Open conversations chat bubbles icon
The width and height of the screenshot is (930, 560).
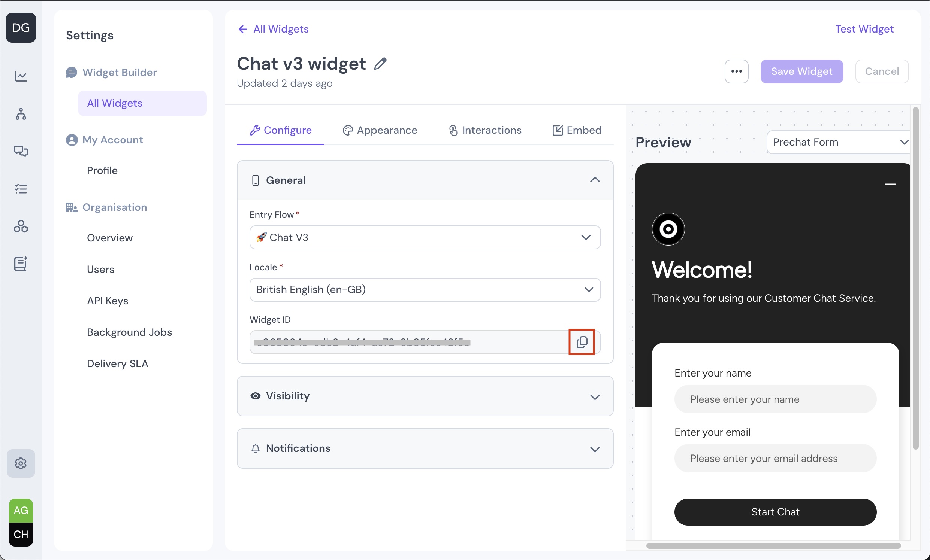(21, 151)
